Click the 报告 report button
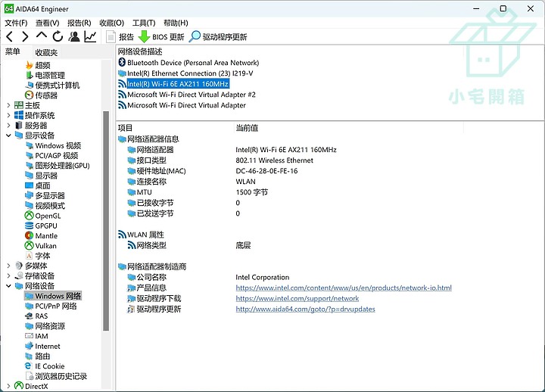The width and height of the screenshot is (545, 392). 120,37
